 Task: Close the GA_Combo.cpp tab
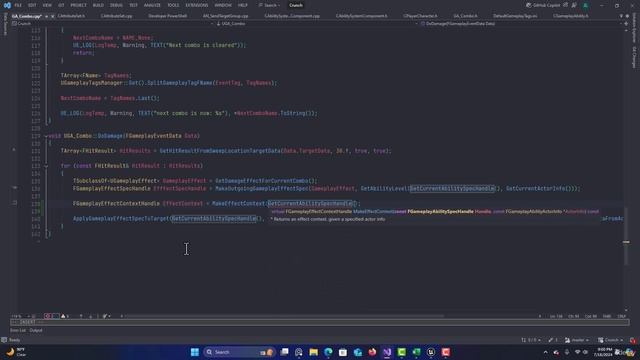[52, 16]
